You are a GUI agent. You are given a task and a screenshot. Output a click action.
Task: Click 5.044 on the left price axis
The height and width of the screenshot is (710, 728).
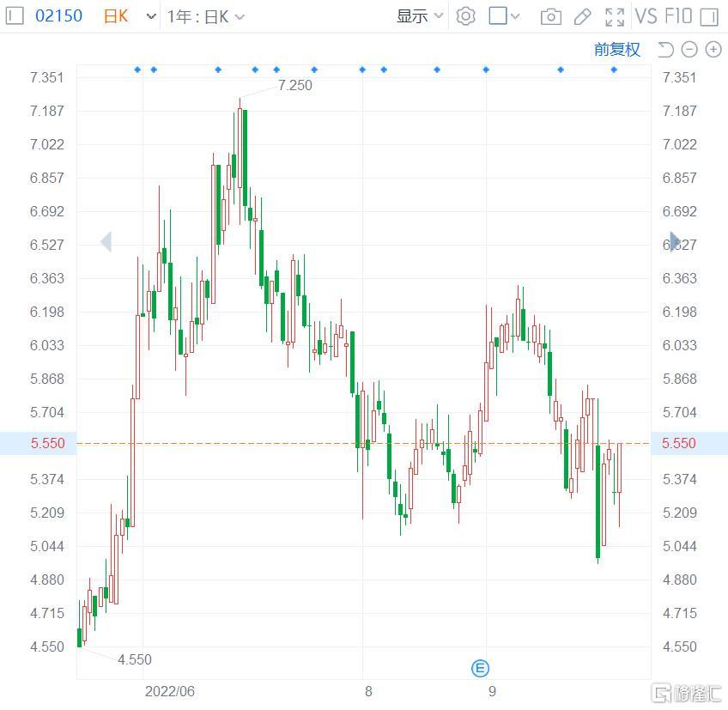47,546
